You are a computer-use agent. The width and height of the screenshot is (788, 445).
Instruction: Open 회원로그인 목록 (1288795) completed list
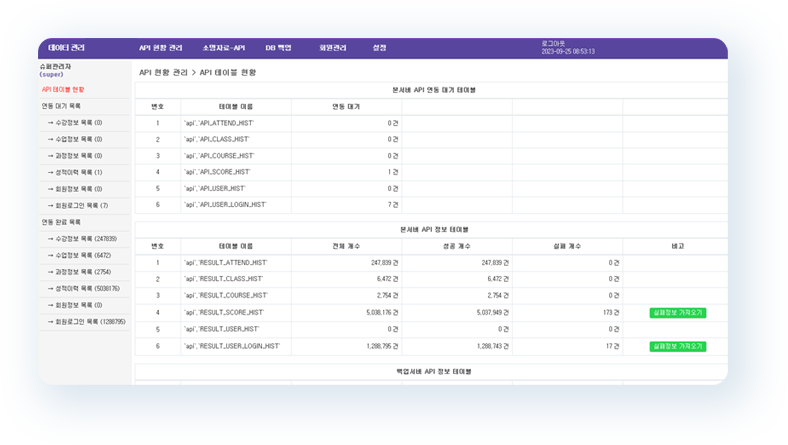coord(91,321)
